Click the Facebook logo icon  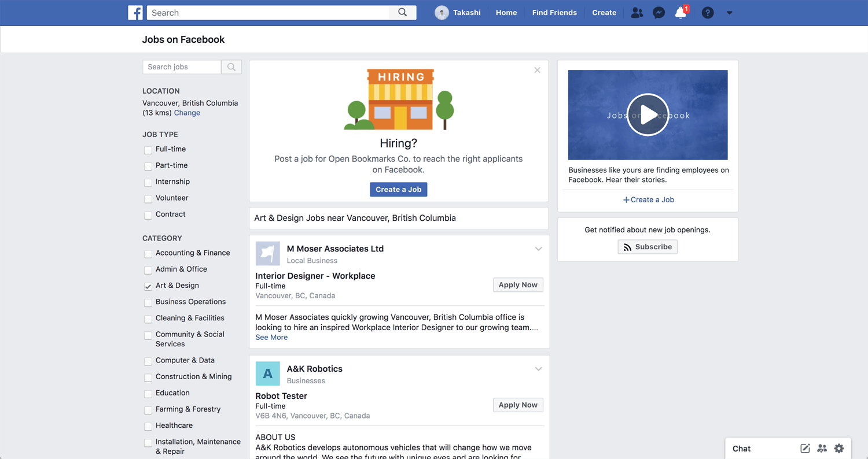click(x=135, y=13)
